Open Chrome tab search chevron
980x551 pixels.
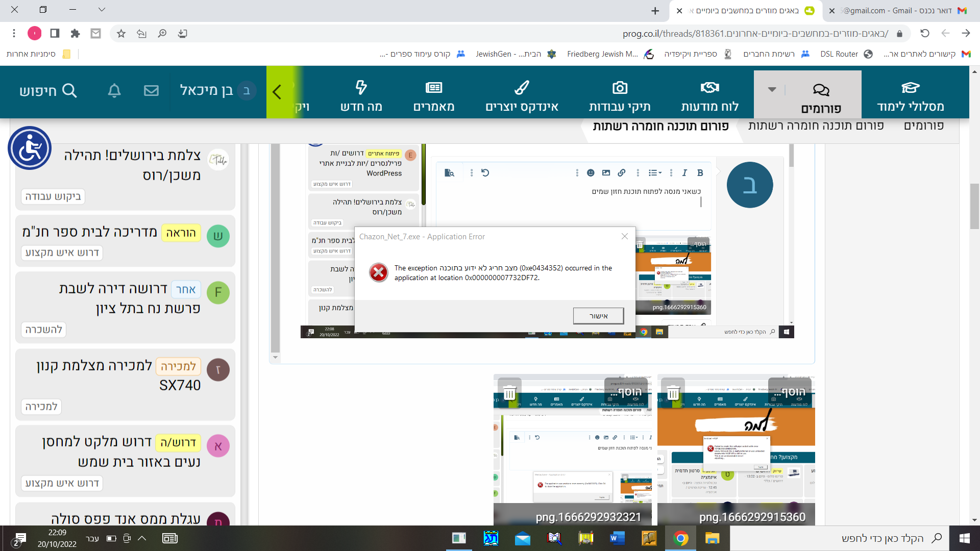tap(102, 10)
